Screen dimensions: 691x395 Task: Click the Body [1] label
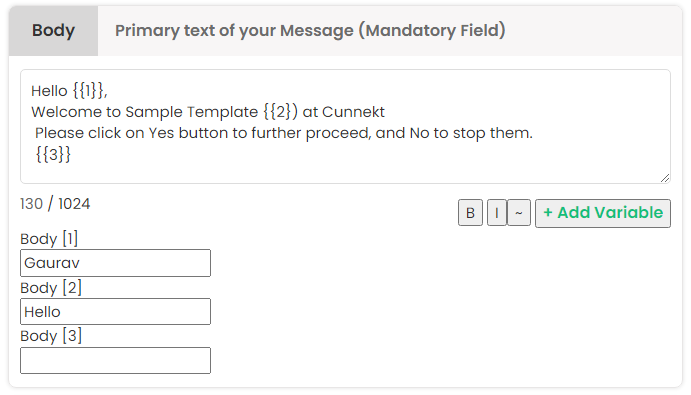pyautogui.click(x=49, y=239)
